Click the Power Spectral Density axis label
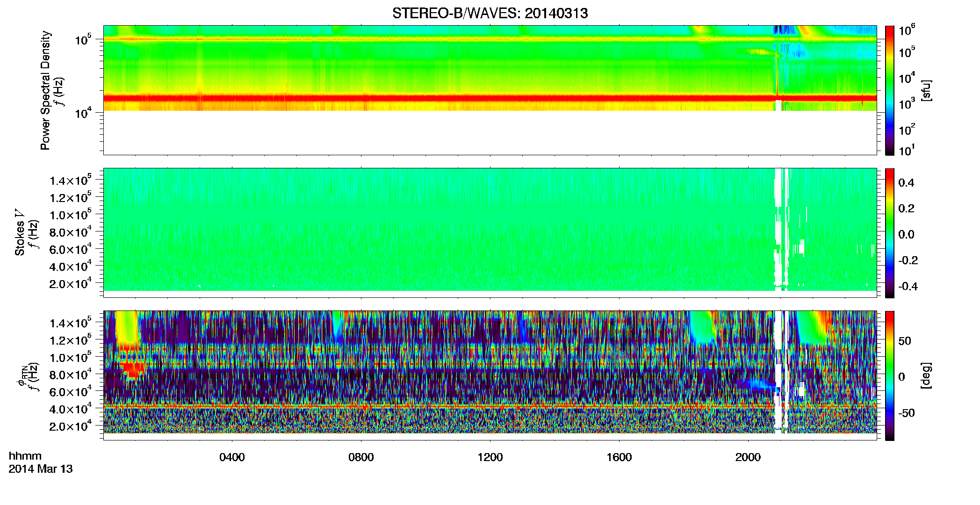Screen dimensions: 980x505 pyautogui.click(x=45, y=90)
